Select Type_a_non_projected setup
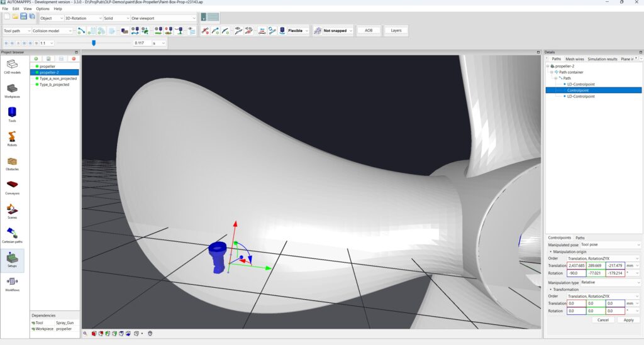 (58, 79)
